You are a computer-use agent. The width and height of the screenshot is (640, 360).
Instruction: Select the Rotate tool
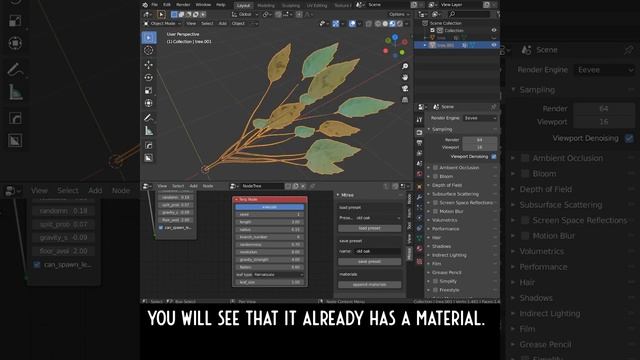pos(149,78)
